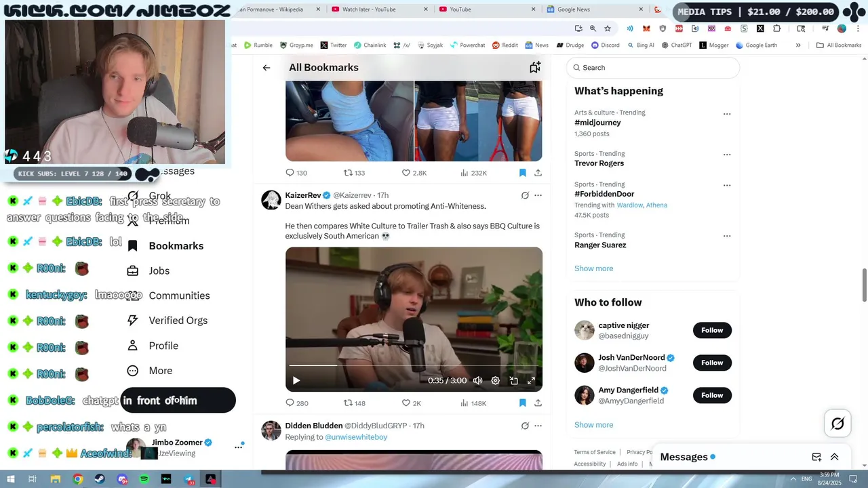Open the left image of the bookmarked post
Viewport: 868px width, 488px height.
349,121
